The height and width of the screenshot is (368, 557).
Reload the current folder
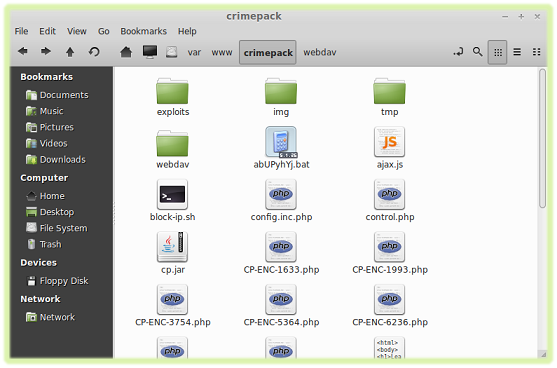[x=94, y=52]
